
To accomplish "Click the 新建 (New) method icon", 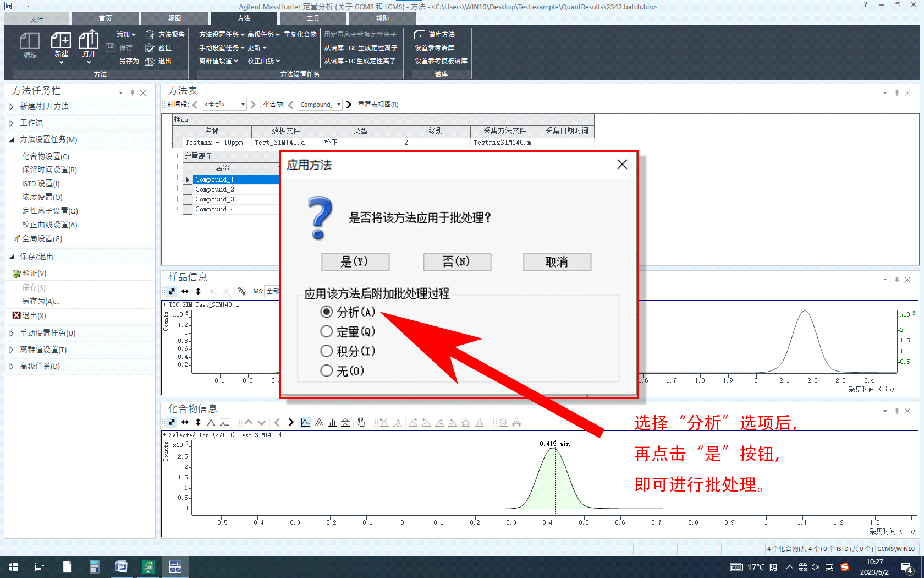I will click(x=61, y=41).
